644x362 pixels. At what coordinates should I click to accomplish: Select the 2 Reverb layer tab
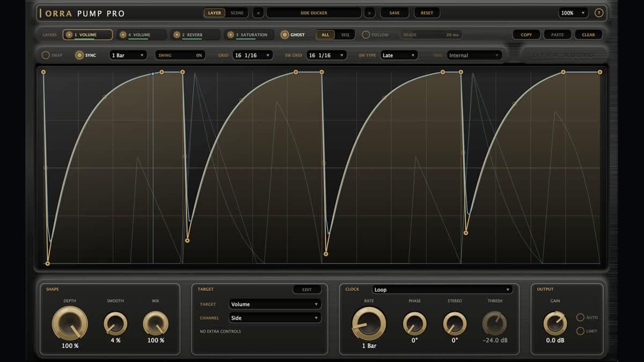(195, 35)
